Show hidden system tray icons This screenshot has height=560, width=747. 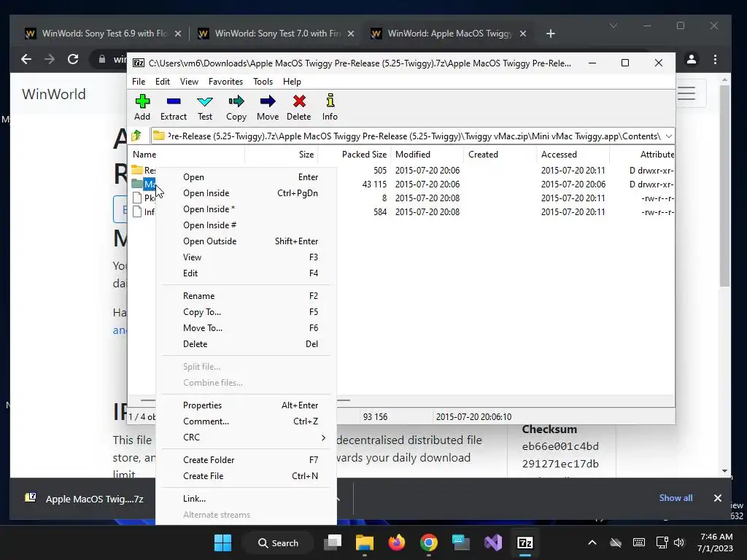pos(592,542)
